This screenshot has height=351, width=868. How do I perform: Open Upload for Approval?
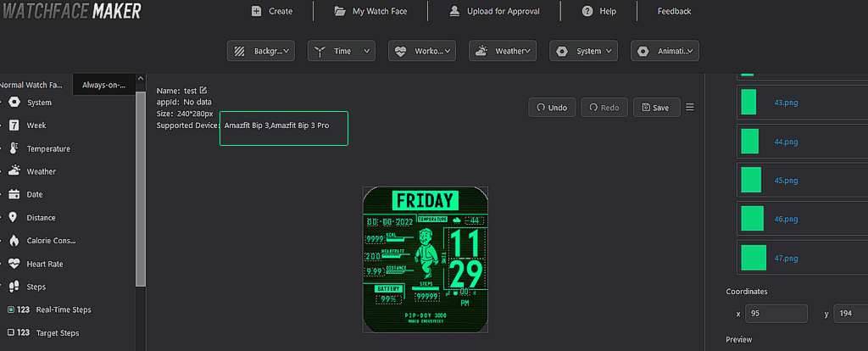click(494, 11)
